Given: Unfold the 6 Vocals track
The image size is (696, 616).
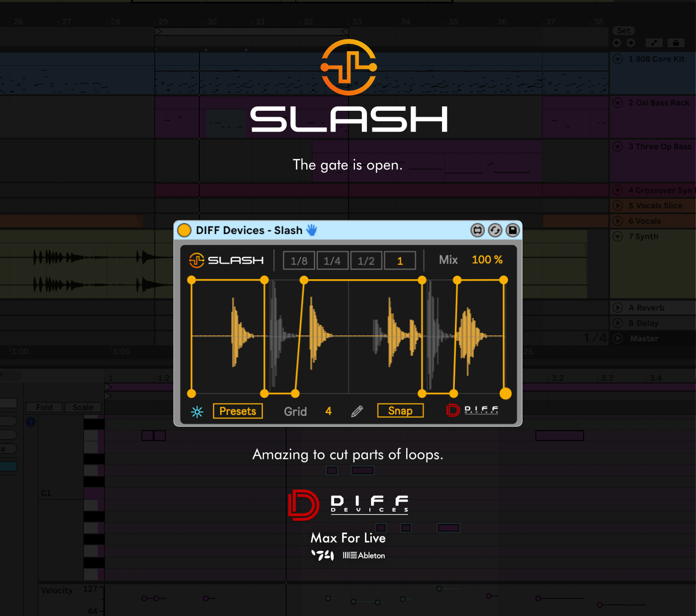Looking at the screenshot, I should click(x=618, y=221).
